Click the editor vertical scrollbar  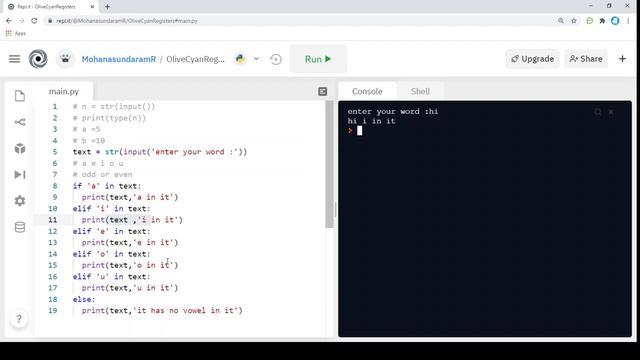click(329, 164)
